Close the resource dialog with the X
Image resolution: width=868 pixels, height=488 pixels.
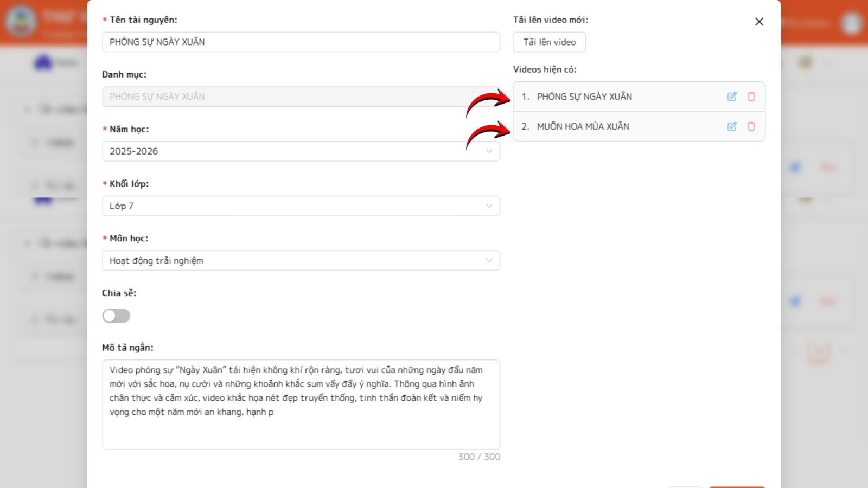pyautogui.click(x=759, y=22)
